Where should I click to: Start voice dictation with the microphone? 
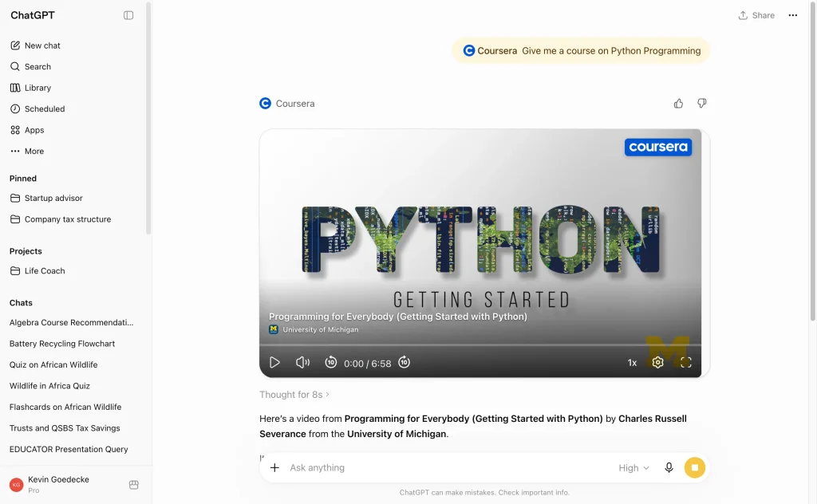coord(669,467)
